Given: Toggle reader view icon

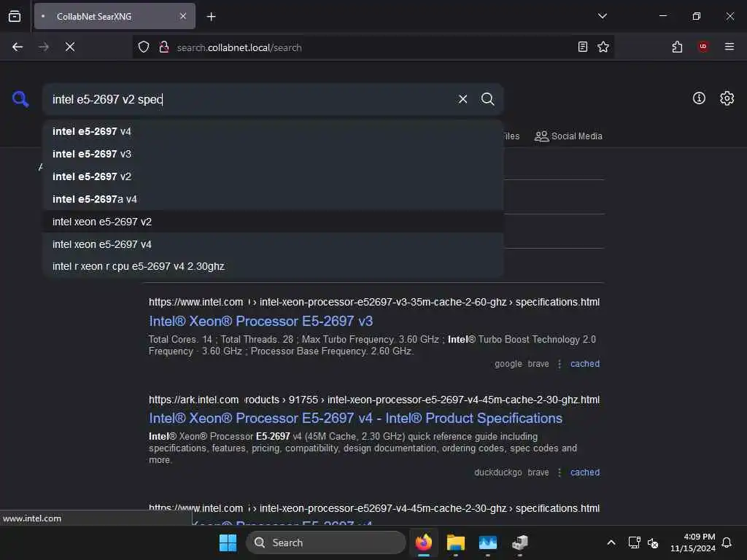Looking at the screenshot, I should pyautogui.click(x=583, y=47).
